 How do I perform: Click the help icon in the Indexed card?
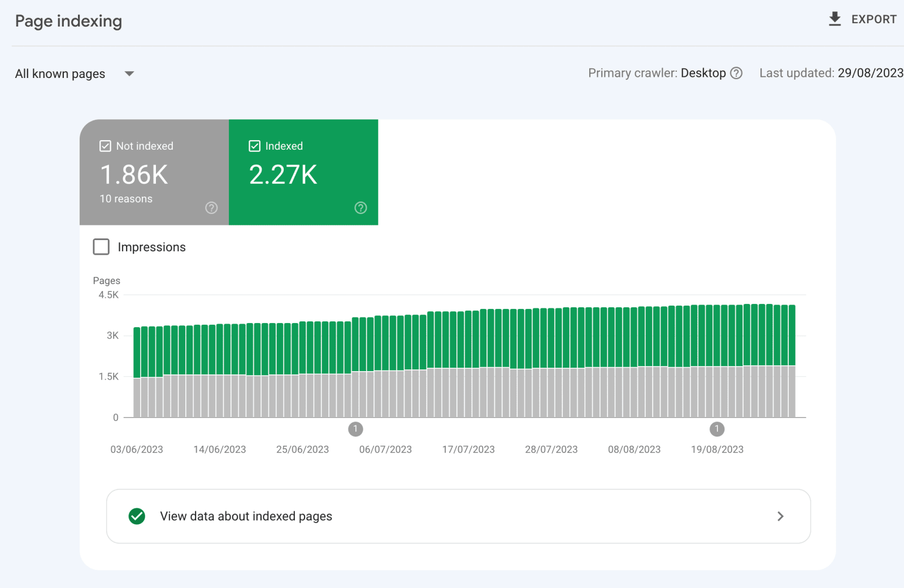pos(360,208)
